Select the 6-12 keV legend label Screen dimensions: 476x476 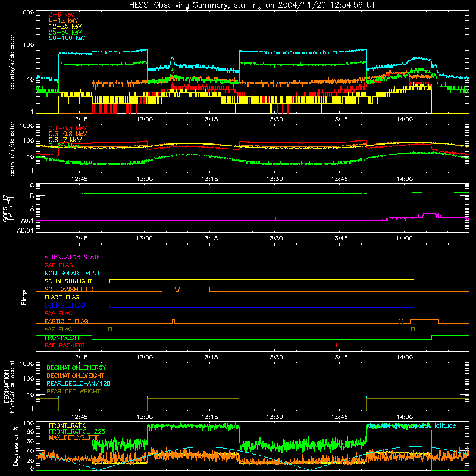tap(64, 20)
